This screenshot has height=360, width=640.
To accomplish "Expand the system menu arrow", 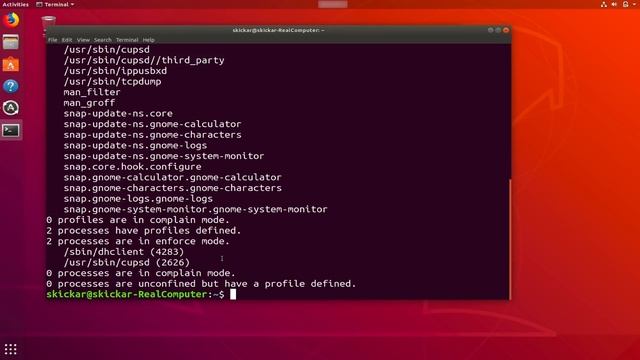I will (634, 4).
